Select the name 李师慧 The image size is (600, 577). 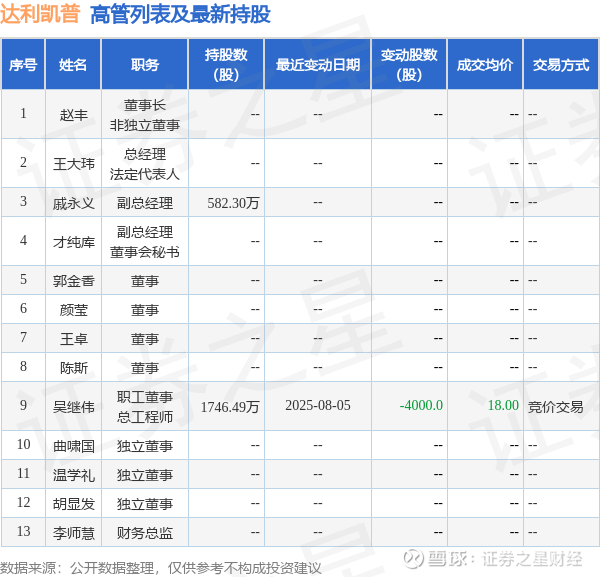click(73, 533)
